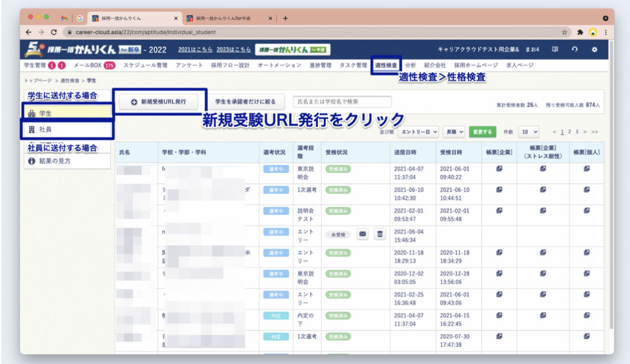Image resolution: width=630 pixels, height=364 pixels.
Task: Click the mail icon on the 未受検 row
Action: tap(363, 234)
